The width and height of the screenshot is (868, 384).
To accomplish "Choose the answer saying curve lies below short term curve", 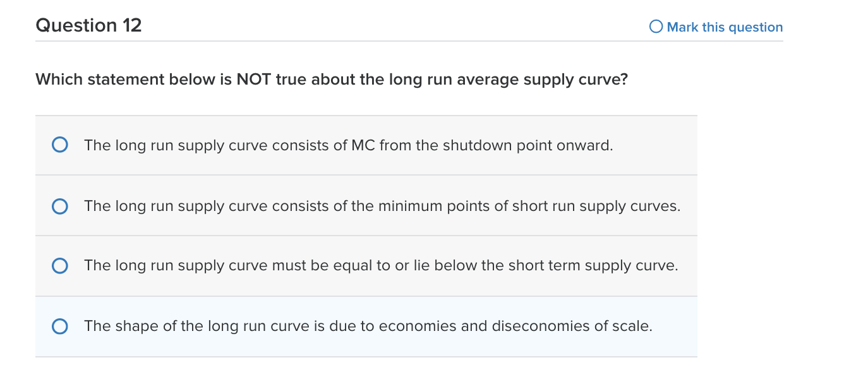I will pyautogui.click(x=380, y=265).
